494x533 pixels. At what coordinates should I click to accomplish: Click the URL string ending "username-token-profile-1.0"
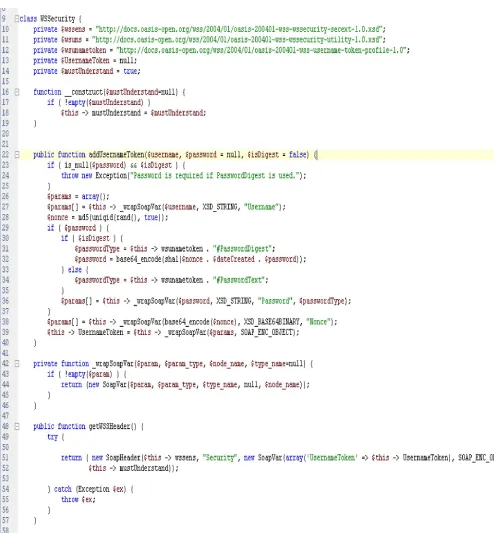tap(261, 50)
